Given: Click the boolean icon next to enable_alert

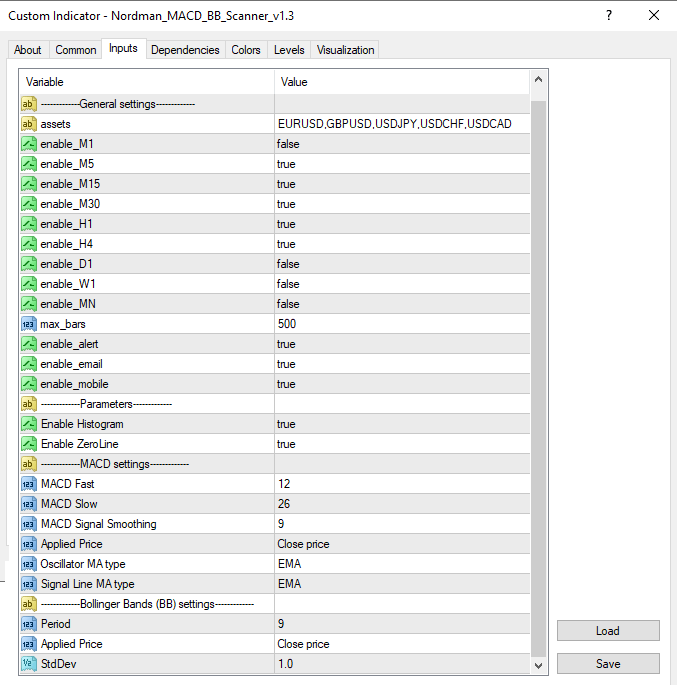Looking at the screenshot, I should tap(28, 344).
